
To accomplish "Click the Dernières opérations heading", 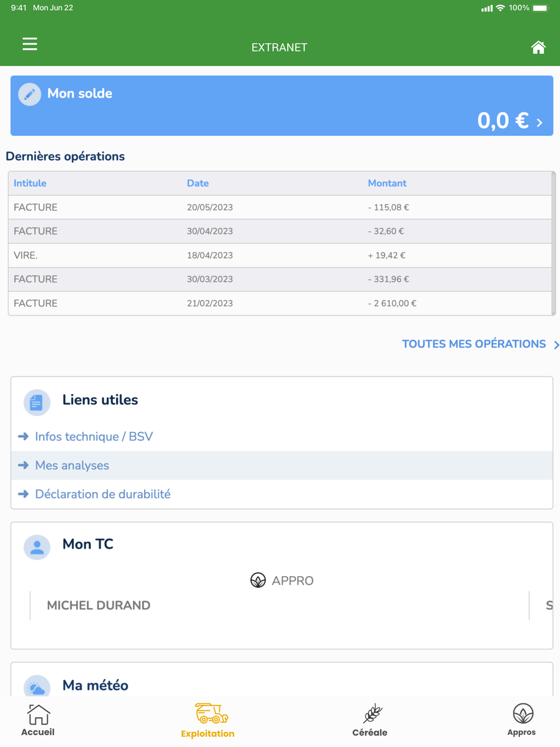I will 65,156.
